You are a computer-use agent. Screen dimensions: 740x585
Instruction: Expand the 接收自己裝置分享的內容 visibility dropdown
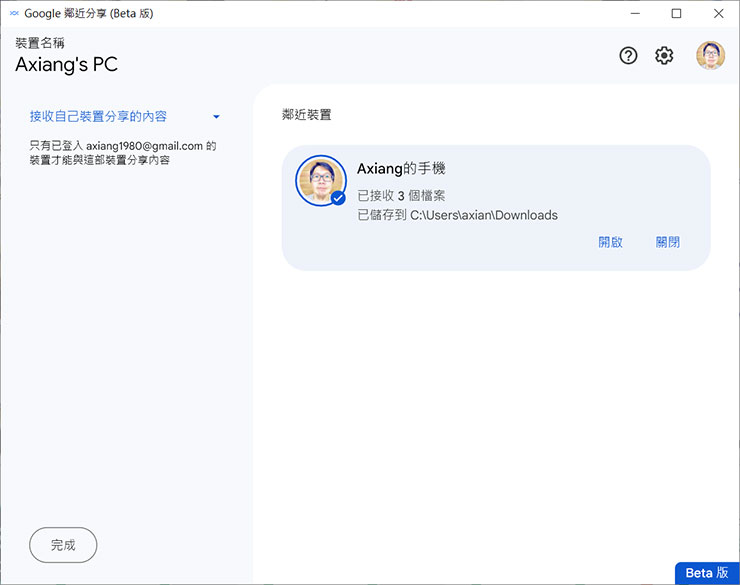[x=125, y=116]
